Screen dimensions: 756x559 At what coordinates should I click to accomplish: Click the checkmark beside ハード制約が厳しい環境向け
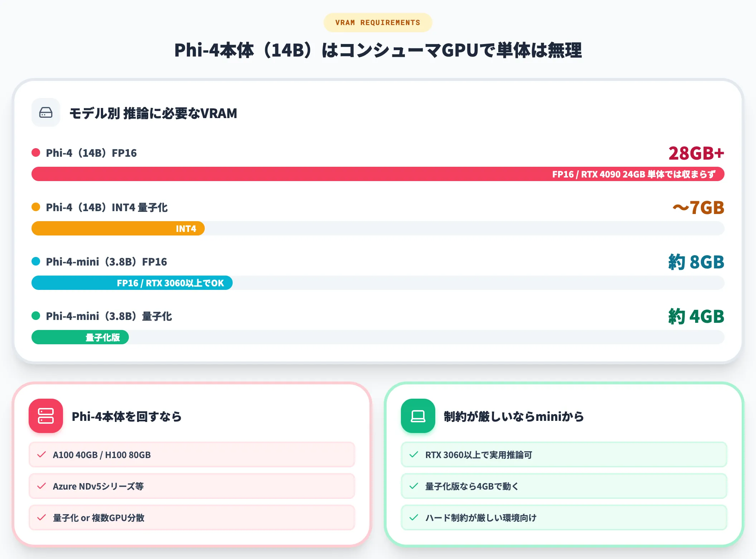tap(414, 517)
